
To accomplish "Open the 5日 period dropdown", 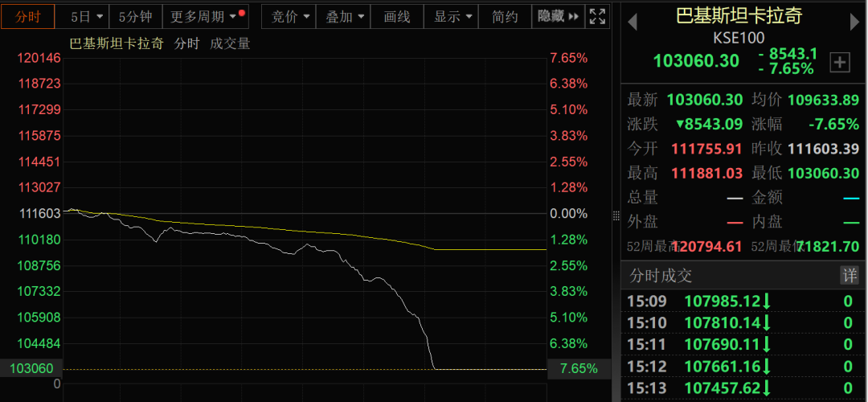I will [87, 17].
